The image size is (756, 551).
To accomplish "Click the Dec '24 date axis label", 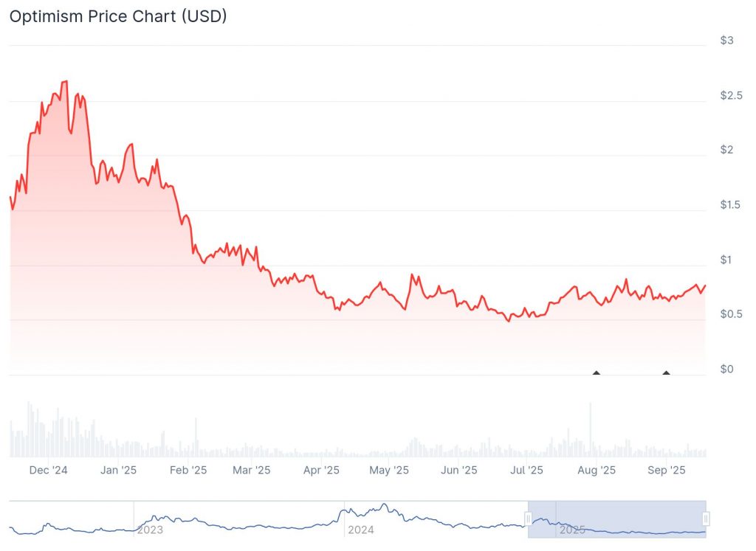I will [x=50, y=470].
